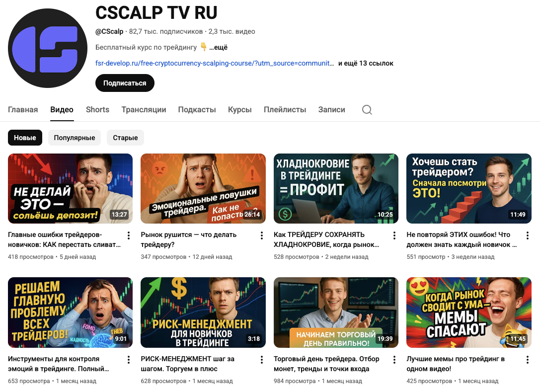Sort videos by Новые chip
Viewport: 540px width, 392px height.
[25, 138]
